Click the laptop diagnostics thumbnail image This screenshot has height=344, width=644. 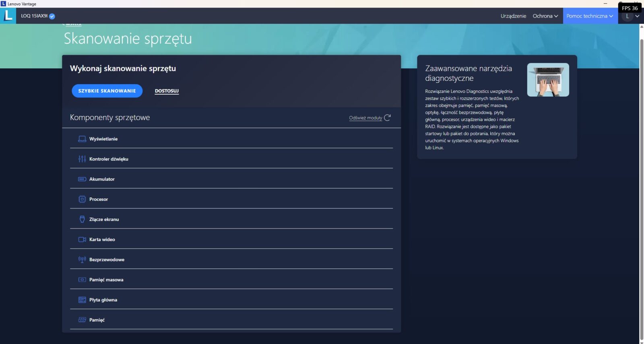[548, 80]
